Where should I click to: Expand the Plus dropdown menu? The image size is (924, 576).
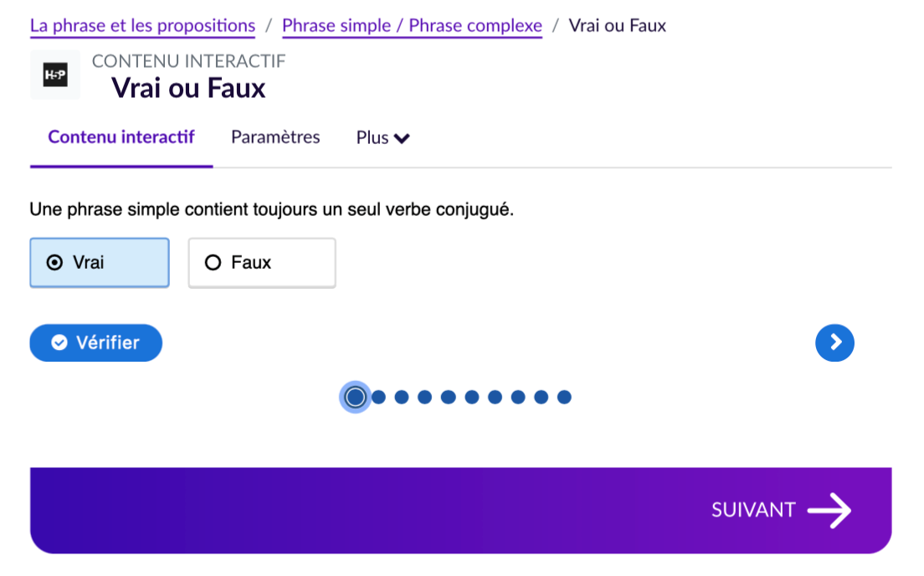382,138
